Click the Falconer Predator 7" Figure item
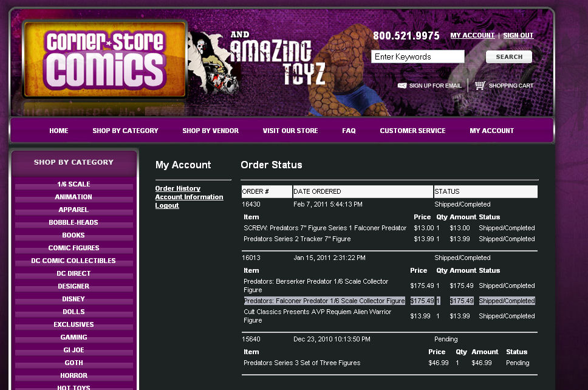The height and width of the screenshot is (390, 588). 325,228
